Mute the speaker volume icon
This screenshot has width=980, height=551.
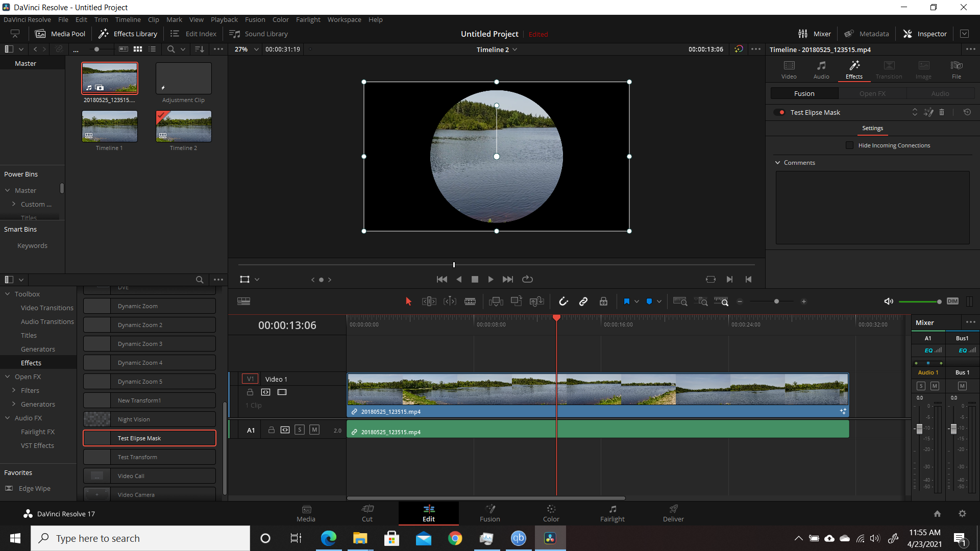889,302
